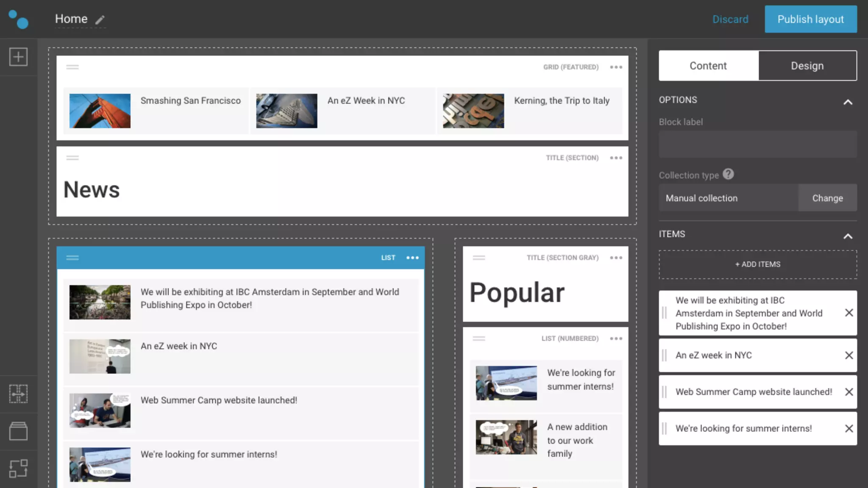
Task: Open the transfer squares icon at sidebar bottom
Action: pos(19,469)
